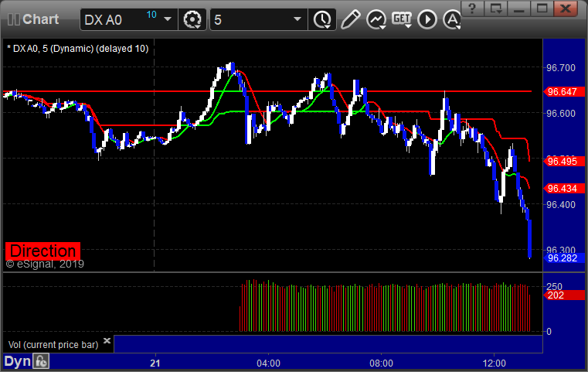Click the pop-out window icon
The width and height of the screenshot is (588, 372).
[x=496, y=9]
